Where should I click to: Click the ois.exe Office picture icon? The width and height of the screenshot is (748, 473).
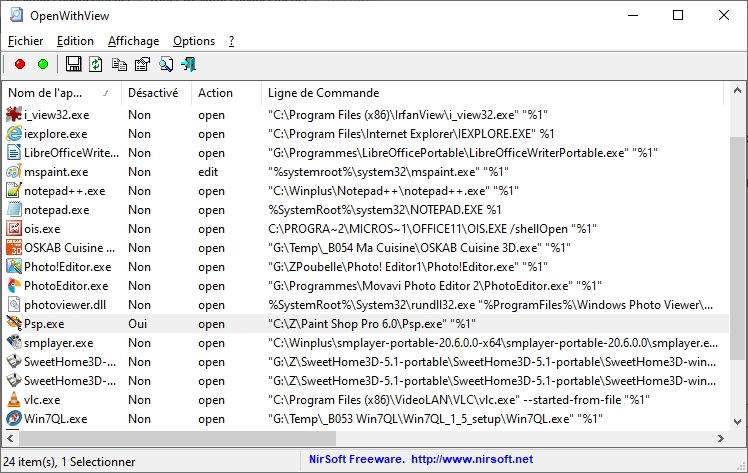pyautogui.click(x=14, y=229)
